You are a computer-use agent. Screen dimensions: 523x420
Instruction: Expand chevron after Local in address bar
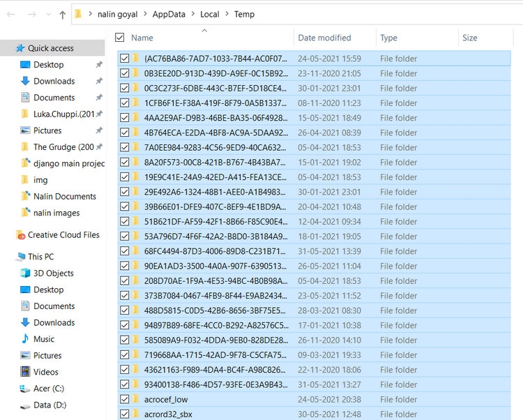pyautogui.click(x=227, y=15)
